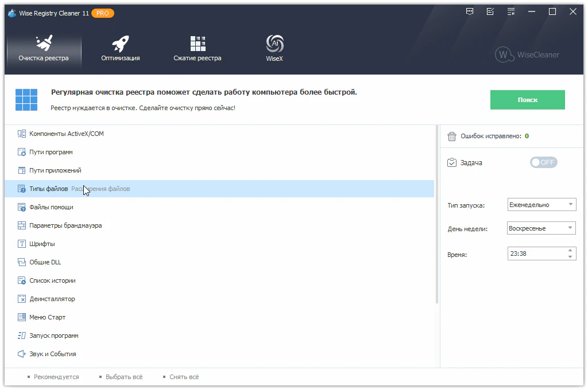Open the title bar menu list icon
The height and width of the screenshot is (390, 588).
pyautogui.click(x=510, y=11)
